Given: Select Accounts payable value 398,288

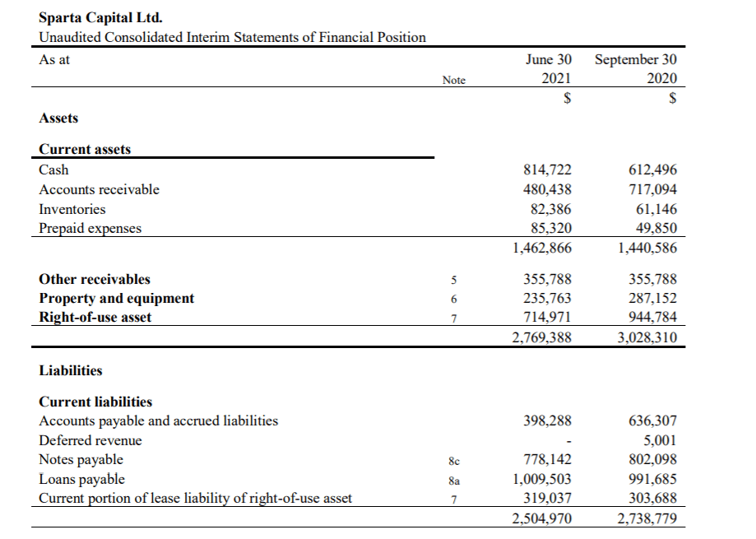Looking at the screenshot, I should (x=547, y=421).
